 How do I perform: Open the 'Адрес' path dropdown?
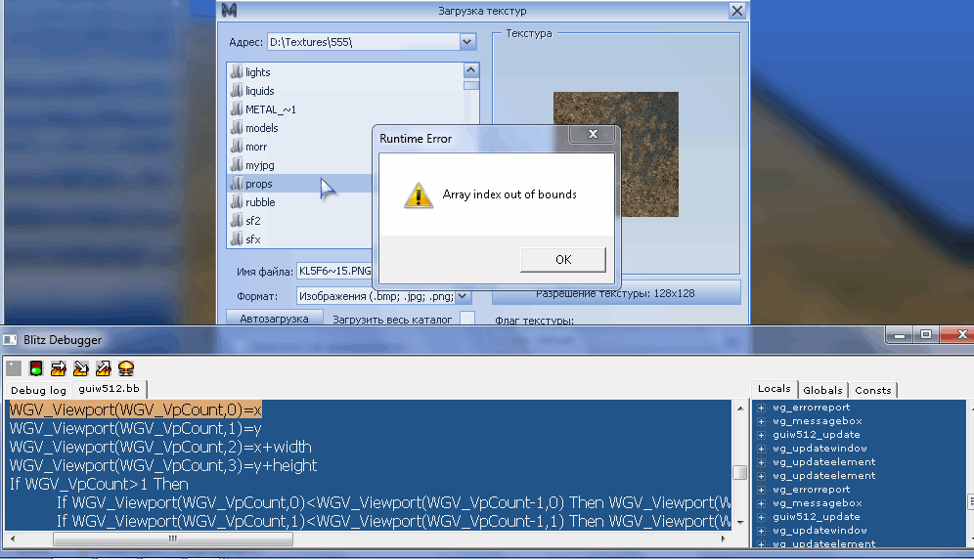467,42
